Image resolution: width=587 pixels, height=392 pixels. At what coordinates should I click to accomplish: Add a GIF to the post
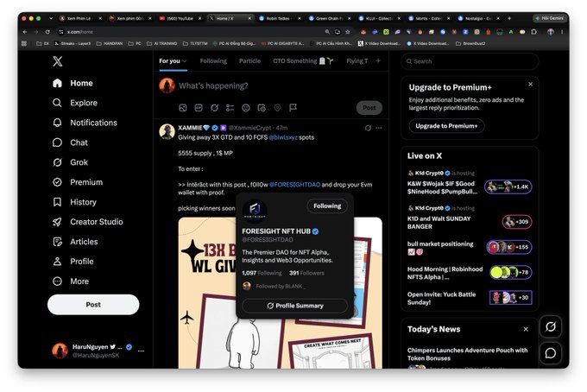click(x=199, y=108)
